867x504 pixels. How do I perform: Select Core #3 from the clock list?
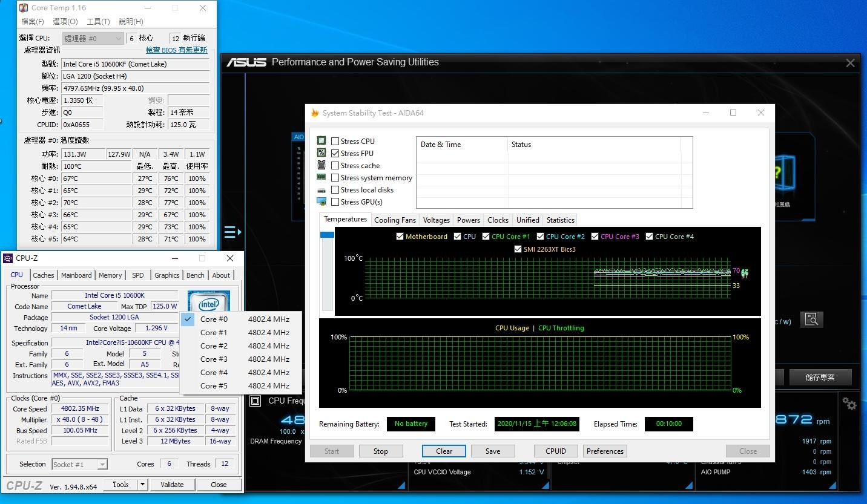point(214,359)
